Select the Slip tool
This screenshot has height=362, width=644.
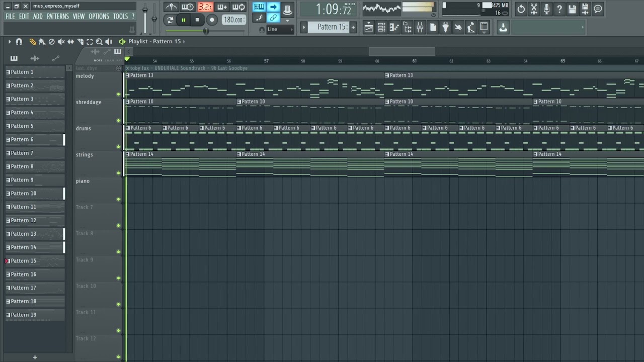(x=70, y=42)
